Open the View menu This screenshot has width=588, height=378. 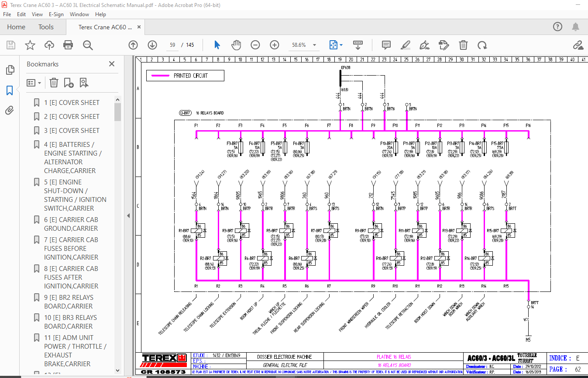coord(37,14)
